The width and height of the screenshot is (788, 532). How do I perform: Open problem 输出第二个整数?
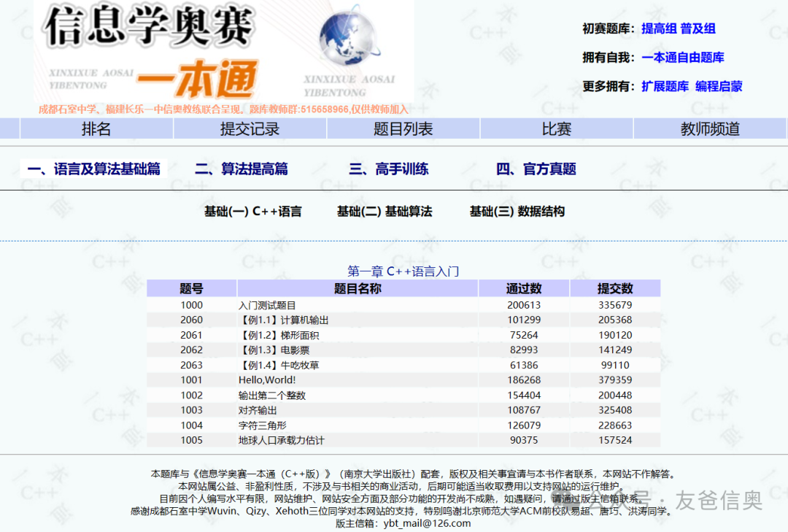[x=272, y=396]
